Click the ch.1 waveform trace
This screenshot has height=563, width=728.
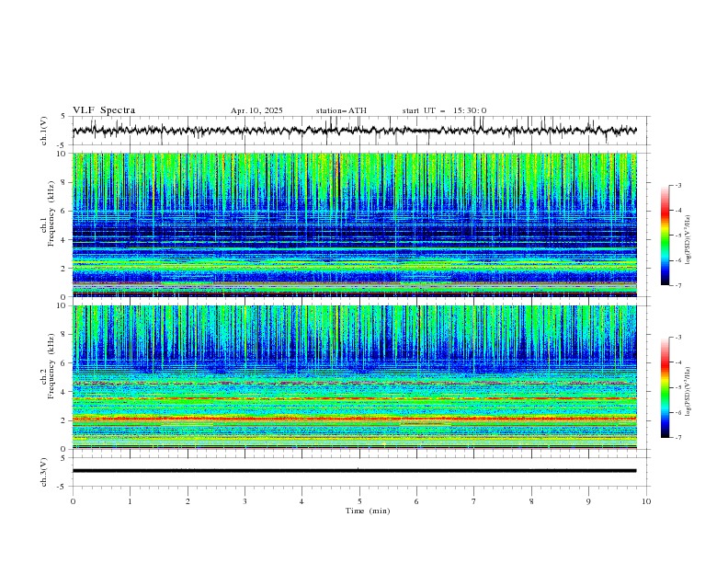pos(354,131)
